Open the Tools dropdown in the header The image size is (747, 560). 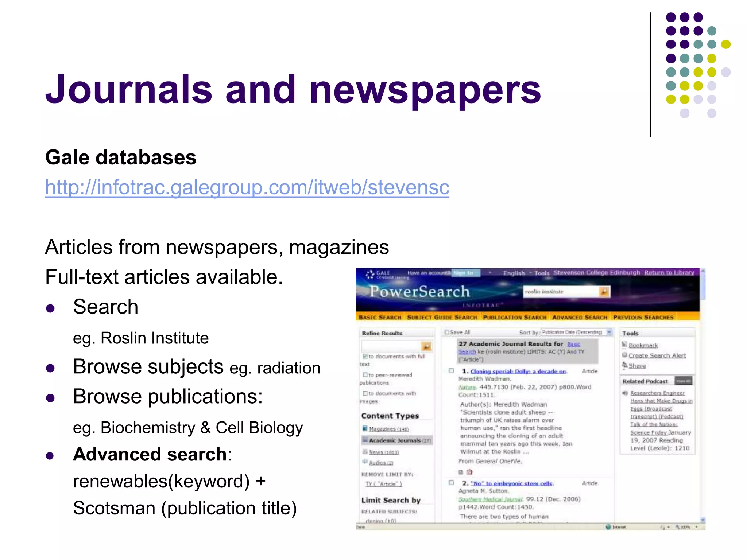542,273
